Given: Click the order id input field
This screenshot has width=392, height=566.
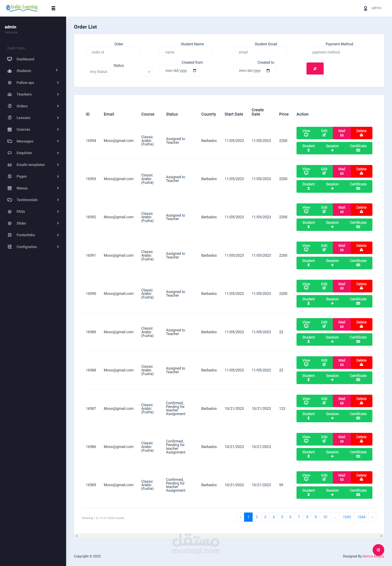Looking at the screenshot, I should tap(112, 52).
